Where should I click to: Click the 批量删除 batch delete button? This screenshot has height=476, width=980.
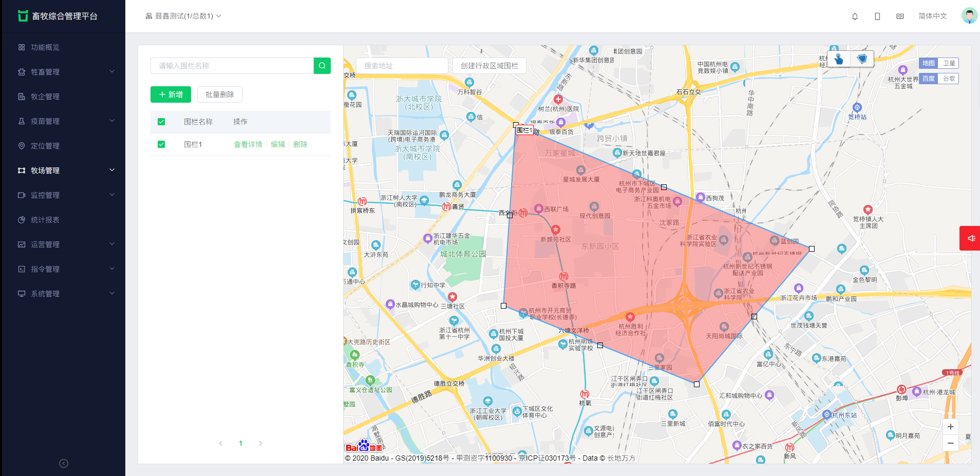(220, 94)
